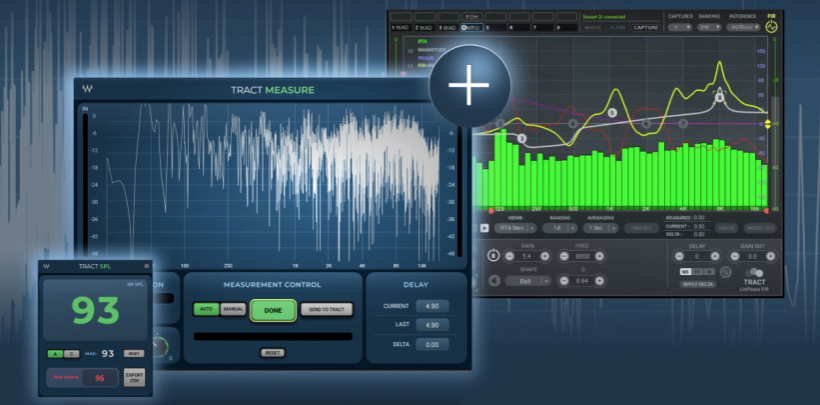Click the Waves logo in Tract SPL
This screenshot has width=820, height=405.
tap(47, 266)
